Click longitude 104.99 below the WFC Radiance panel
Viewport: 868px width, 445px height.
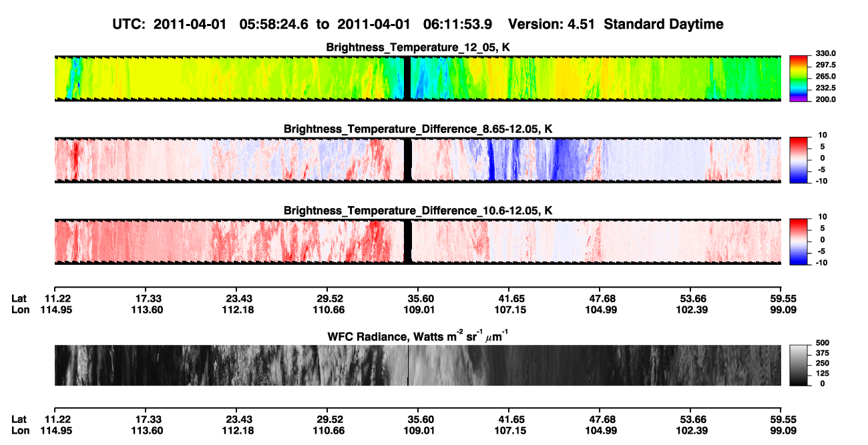tap(601, 431)
